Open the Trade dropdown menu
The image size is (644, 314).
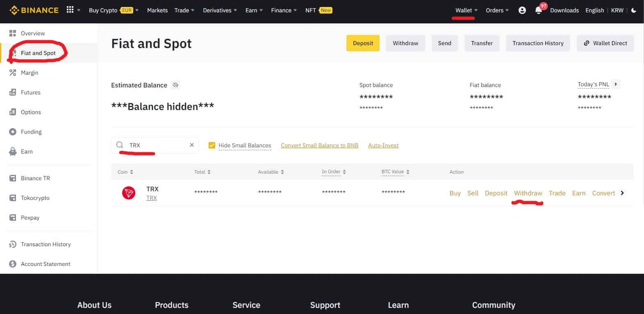click(184, 10)
